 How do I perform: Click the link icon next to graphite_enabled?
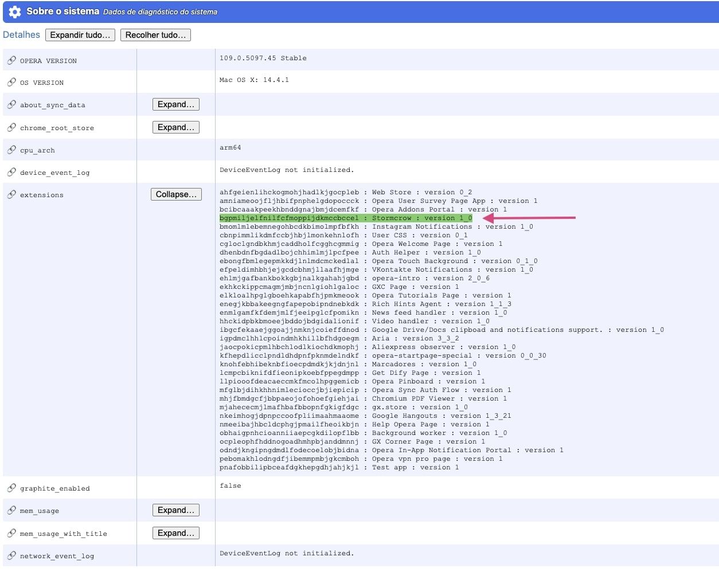point(10,488)
